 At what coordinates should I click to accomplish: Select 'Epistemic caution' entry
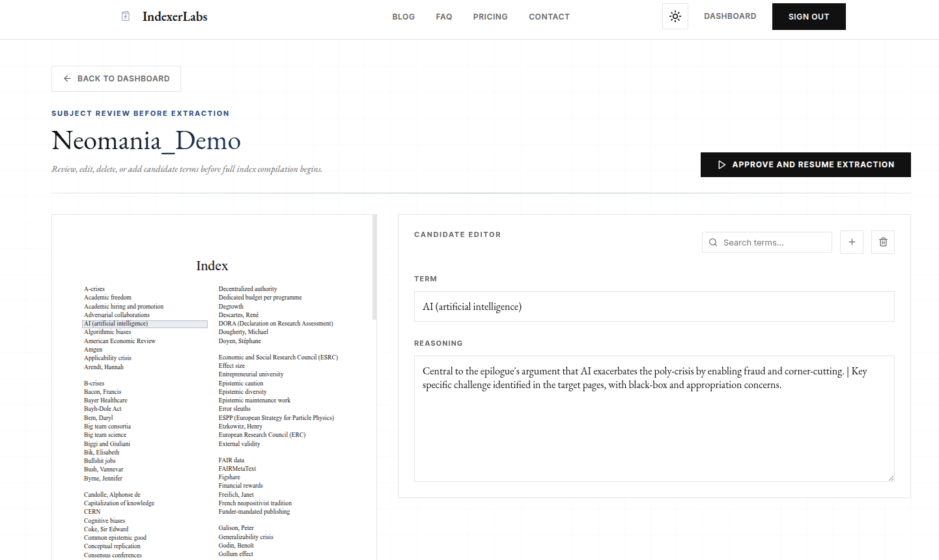click(x=241, y=384)
